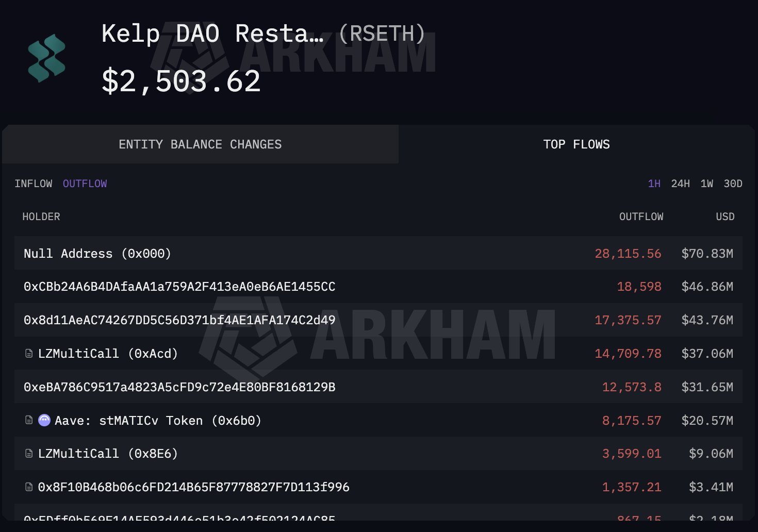758x532 pixels.
Task: Open Null Address (0x000) holder
Action: tap(97, 254)
